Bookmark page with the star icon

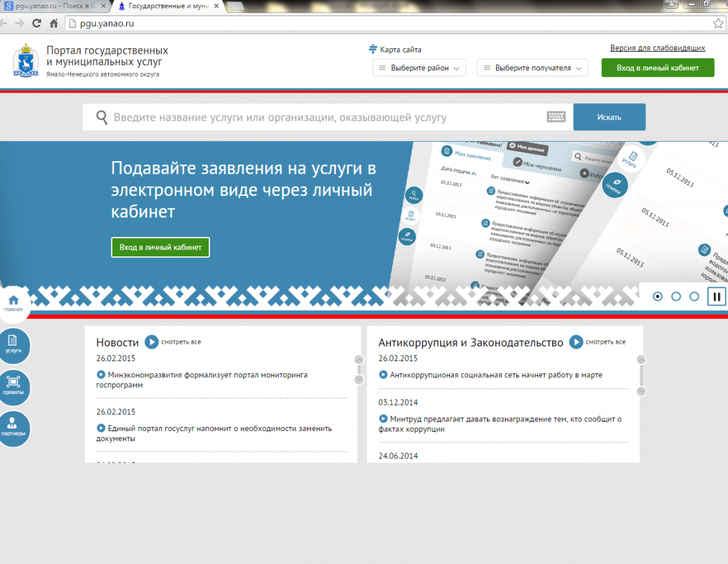(x=717, y=23)
